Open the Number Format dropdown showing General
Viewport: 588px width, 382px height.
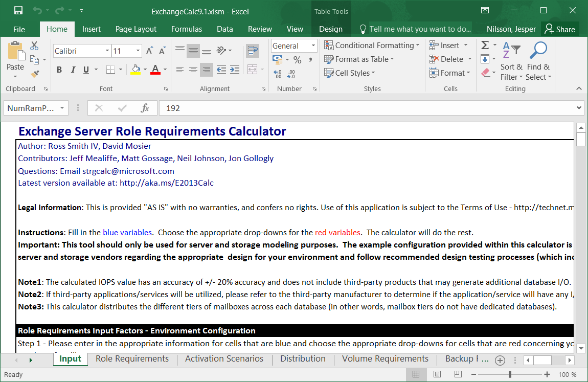[x=293, y=46]
